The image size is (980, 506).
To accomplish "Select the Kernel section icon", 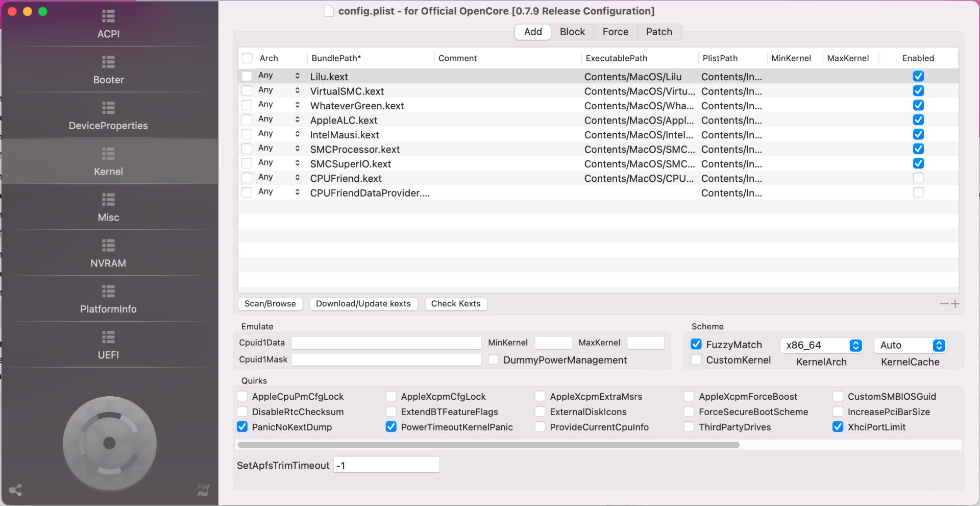I will [108, 154].
